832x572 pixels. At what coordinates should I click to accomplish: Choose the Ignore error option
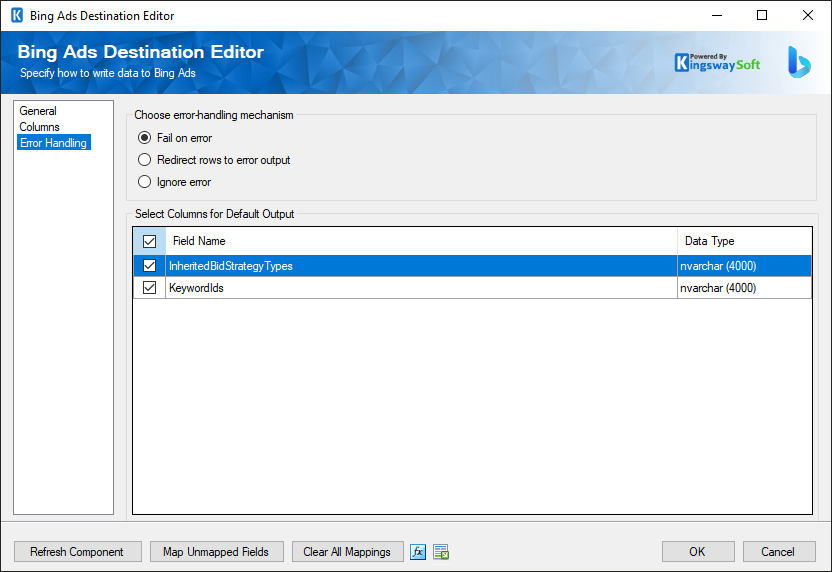coord(174,182)
